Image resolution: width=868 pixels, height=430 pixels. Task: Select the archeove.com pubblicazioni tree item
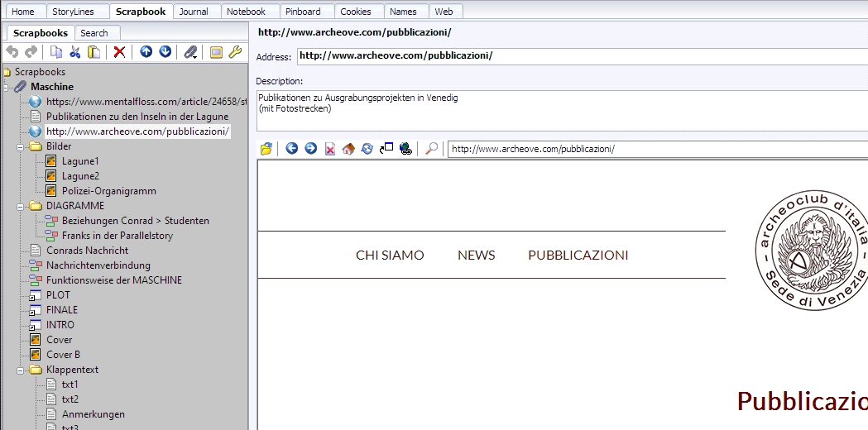tap(137, 131)
